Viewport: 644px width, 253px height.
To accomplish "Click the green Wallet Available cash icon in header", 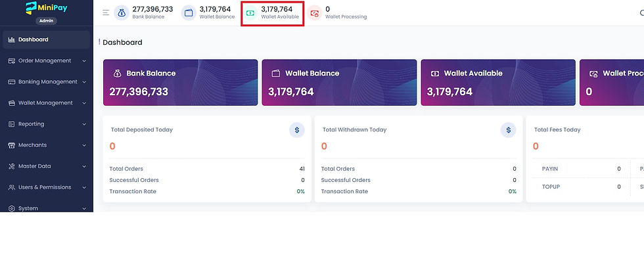I will [250, 12].
